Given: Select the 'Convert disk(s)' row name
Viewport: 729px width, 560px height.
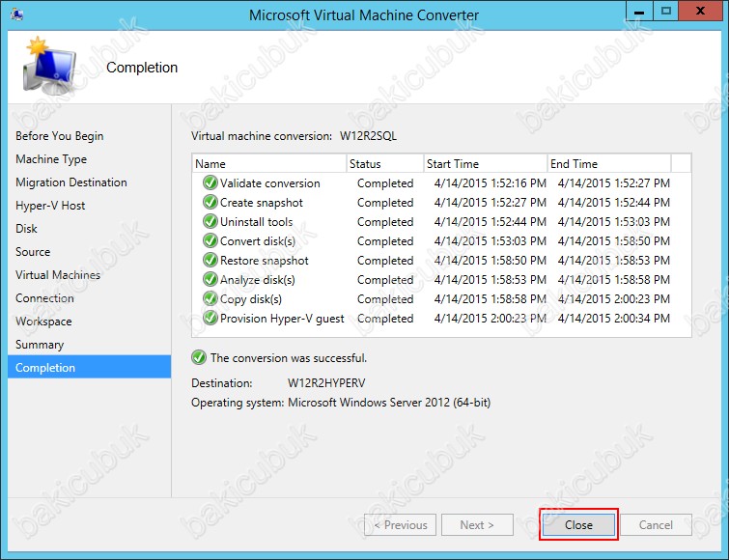Looking at the screenshot, I should point(258,241).
